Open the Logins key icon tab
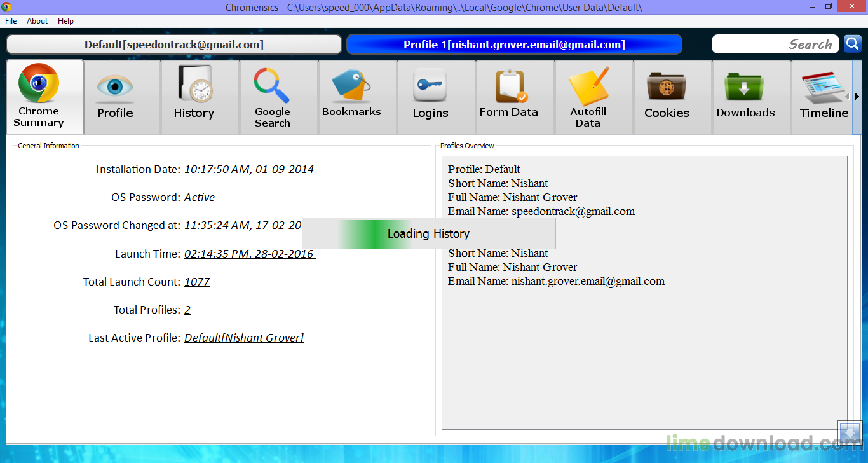Image resolution: width=868 pixels, height=463 pixels. [x=437, y=97]
